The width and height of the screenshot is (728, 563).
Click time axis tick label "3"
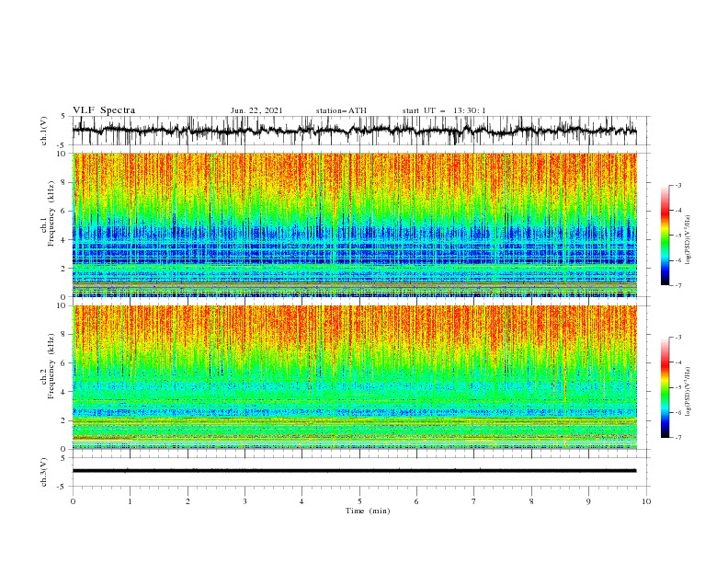pos(245,501)
